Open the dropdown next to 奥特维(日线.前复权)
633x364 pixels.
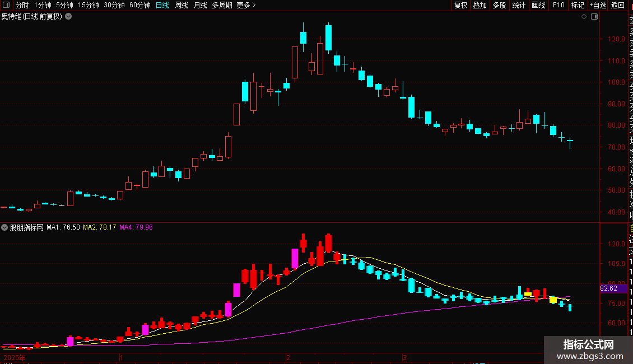tap(69, 17)
